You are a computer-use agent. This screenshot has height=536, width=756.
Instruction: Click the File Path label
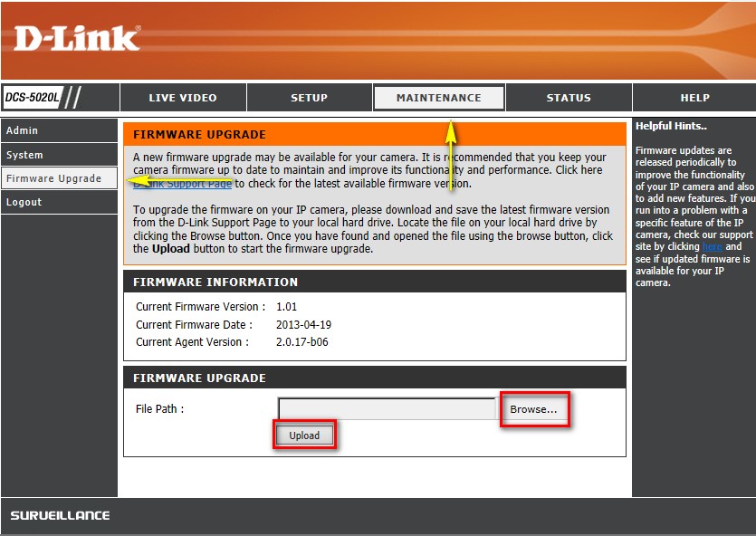(159, 408)
